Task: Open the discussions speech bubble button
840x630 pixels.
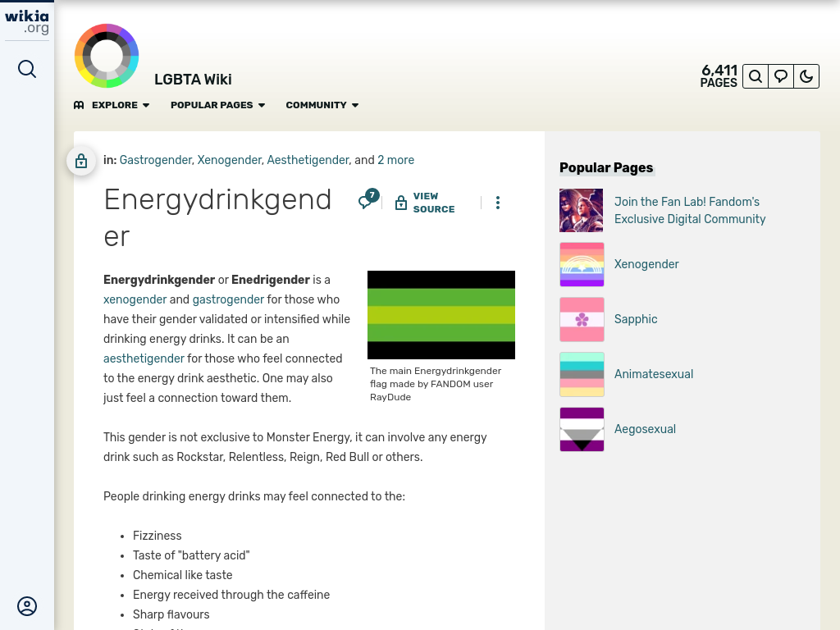Action: (781, 76)
